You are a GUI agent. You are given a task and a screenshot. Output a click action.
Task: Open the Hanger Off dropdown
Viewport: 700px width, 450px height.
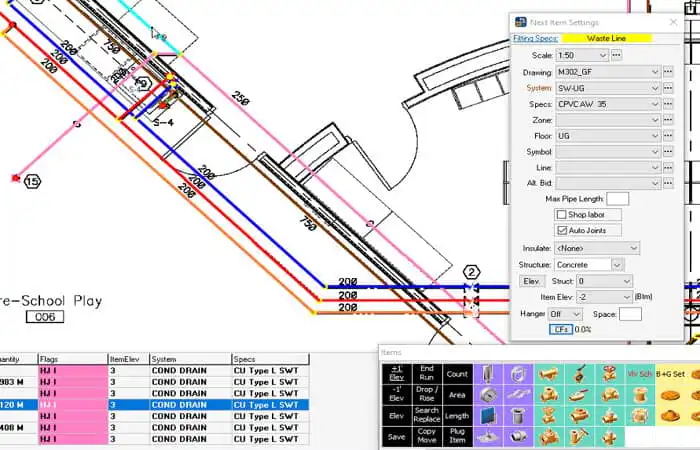[565, 314]
